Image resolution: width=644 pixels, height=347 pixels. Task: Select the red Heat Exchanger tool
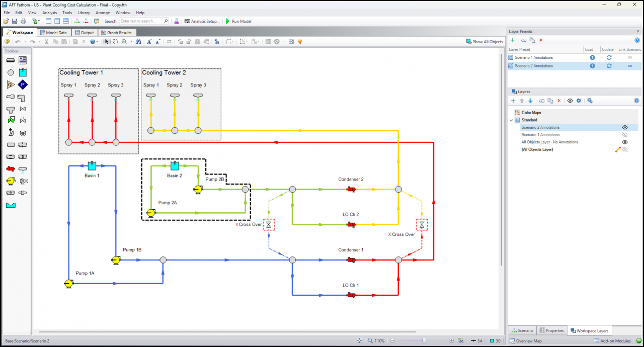(x=11, y=169)
